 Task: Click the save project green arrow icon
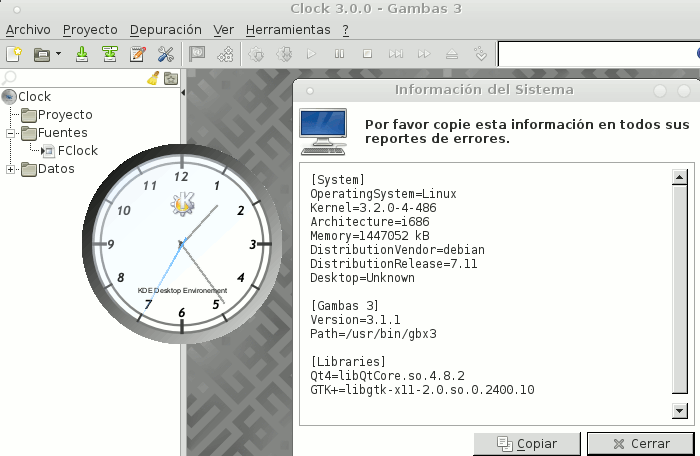[x=82, y=54]
